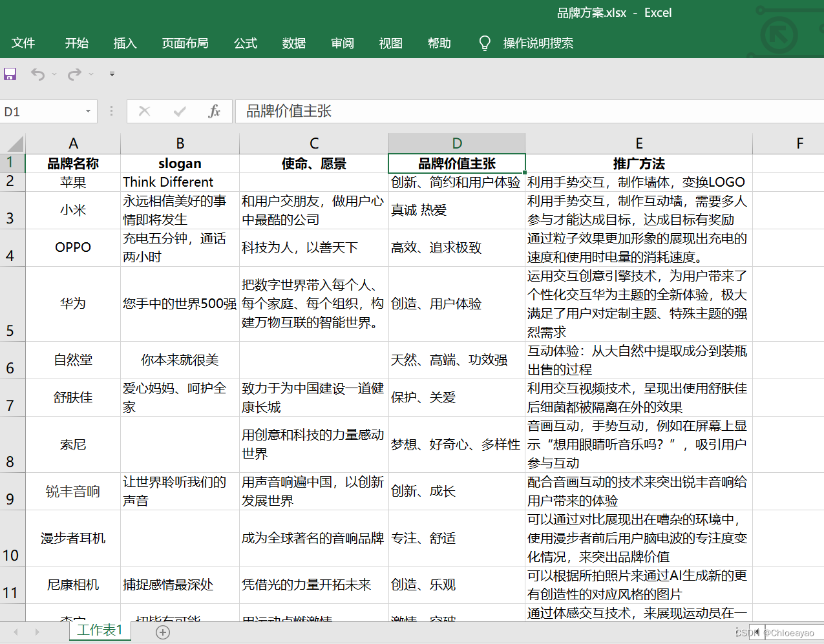Image resolution: width=824 pixels, height=644 pixels.
Task: Click cell containing 漫步者耳机
Action: (73, 538)
